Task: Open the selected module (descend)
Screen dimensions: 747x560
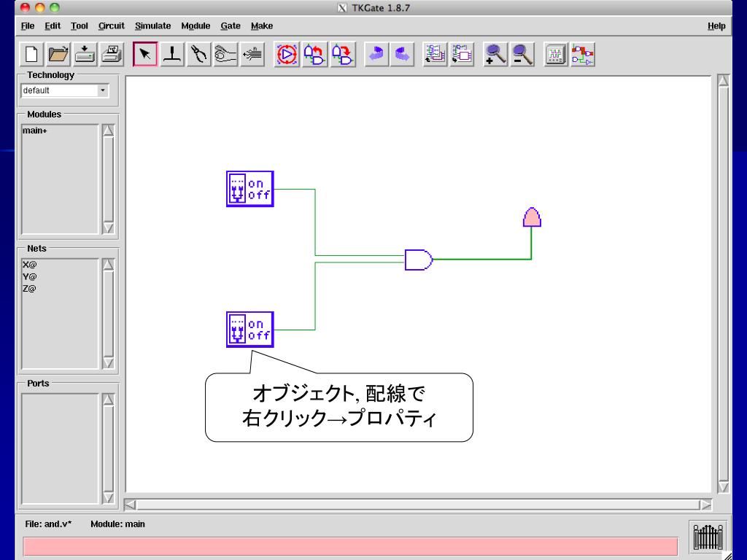Action: pyautogui.click(x=435, y=54)
